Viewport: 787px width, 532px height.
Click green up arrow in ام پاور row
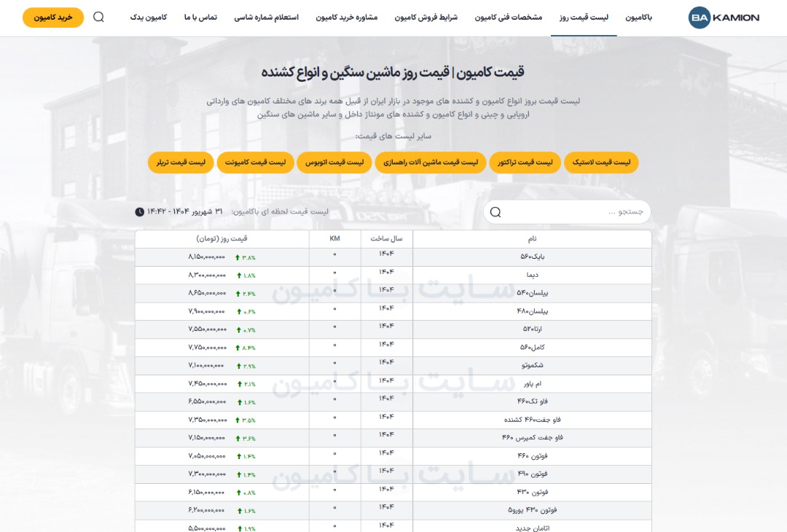click(x=238, y=384)
